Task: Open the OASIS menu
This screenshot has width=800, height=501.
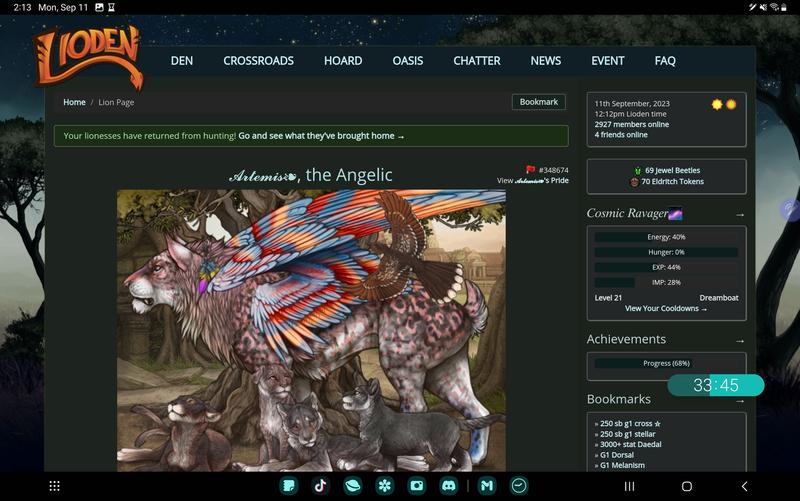Action: (408, 61)
